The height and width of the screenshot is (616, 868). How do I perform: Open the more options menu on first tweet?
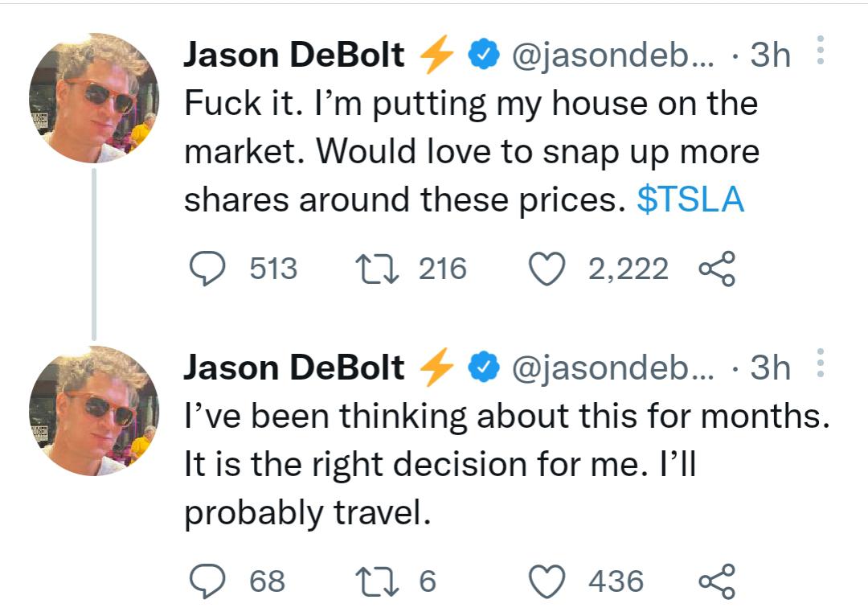820,51
